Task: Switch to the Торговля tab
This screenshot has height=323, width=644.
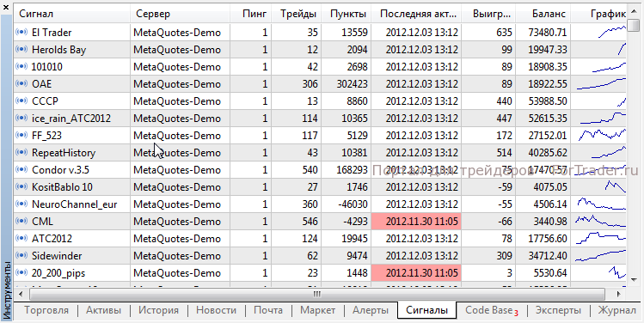Action: [x=46, y=310]
